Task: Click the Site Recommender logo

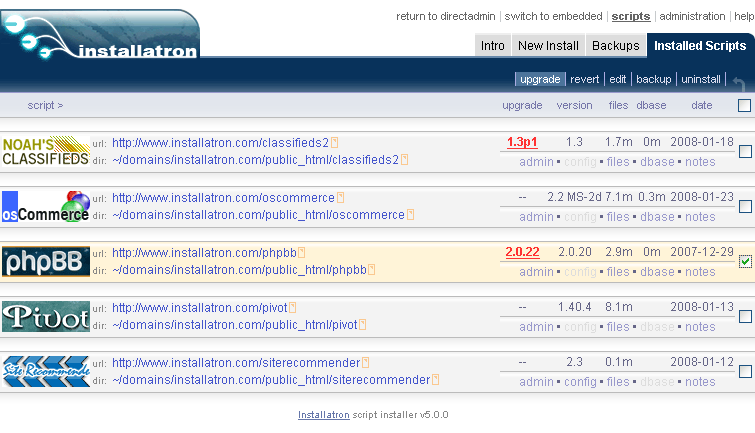Action: tap(46, 371)
